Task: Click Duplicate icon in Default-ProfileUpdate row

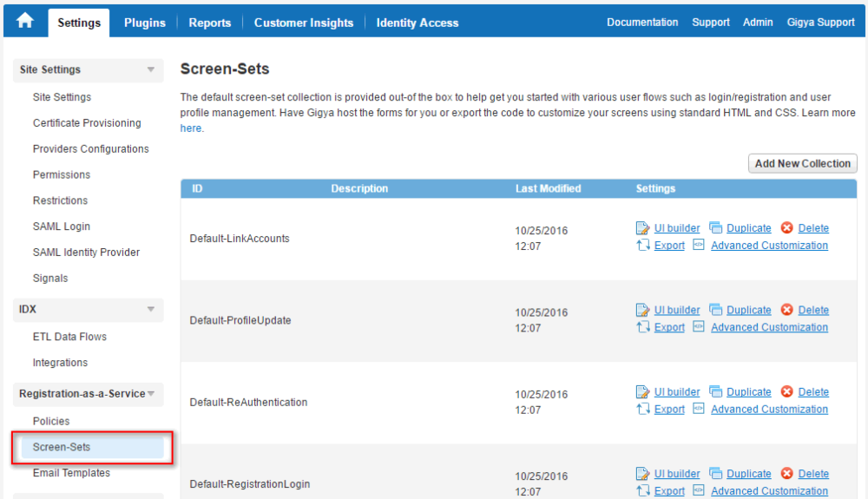Action: pyautogui.click(x=716, y=309)
